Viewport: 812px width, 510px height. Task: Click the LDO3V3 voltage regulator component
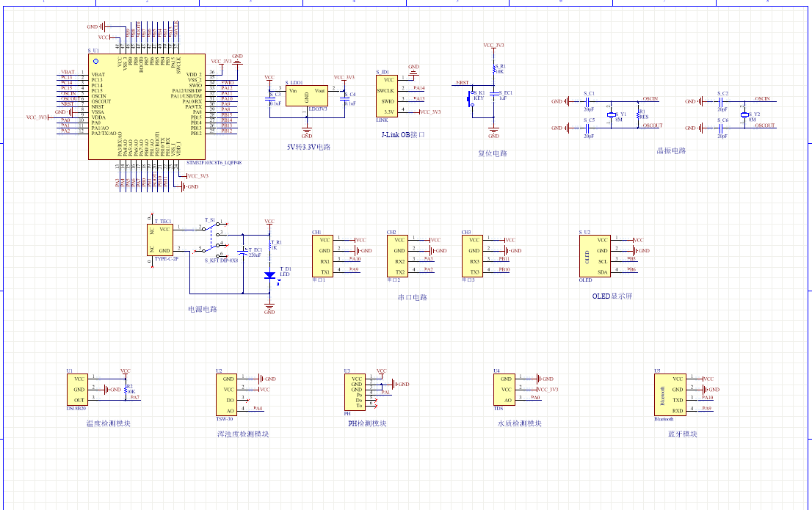[x=306, y=95]
